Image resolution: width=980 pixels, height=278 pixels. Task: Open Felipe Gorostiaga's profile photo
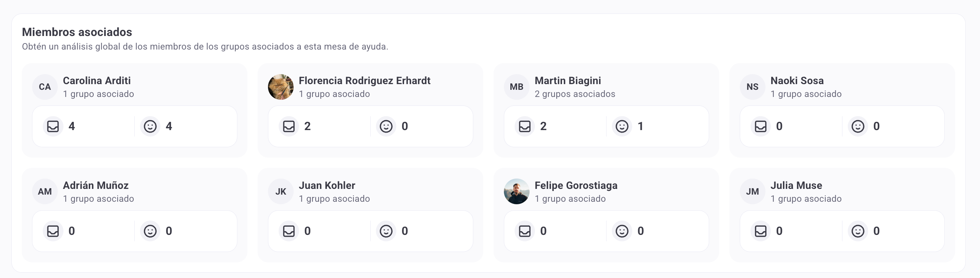tap(517, 191)
